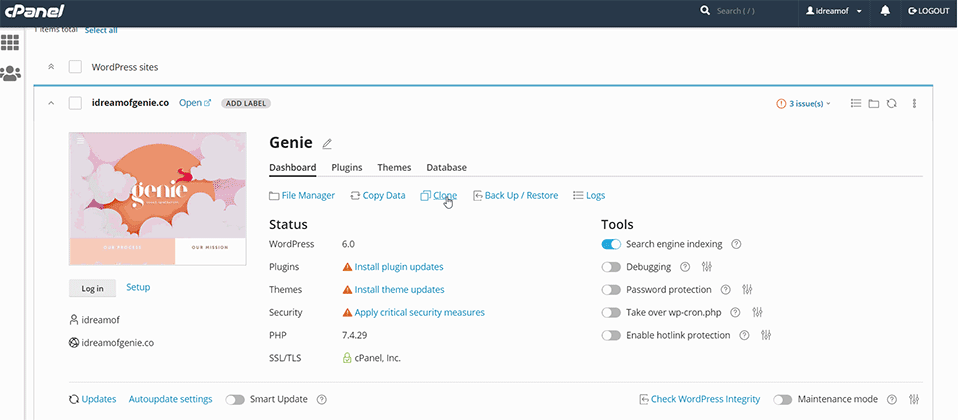
Task: Switch to the Plugins tab
Action: pos(347,167)
